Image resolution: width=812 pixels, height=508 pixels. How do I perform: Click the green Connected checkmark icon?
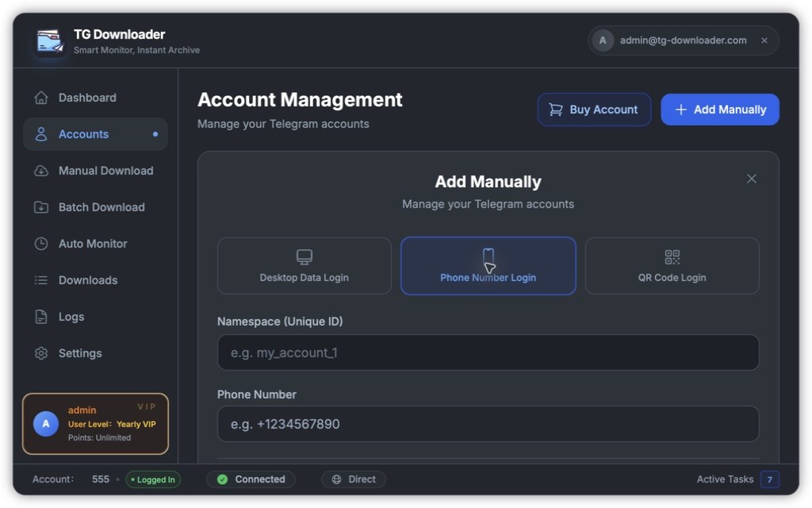(223, 479)
